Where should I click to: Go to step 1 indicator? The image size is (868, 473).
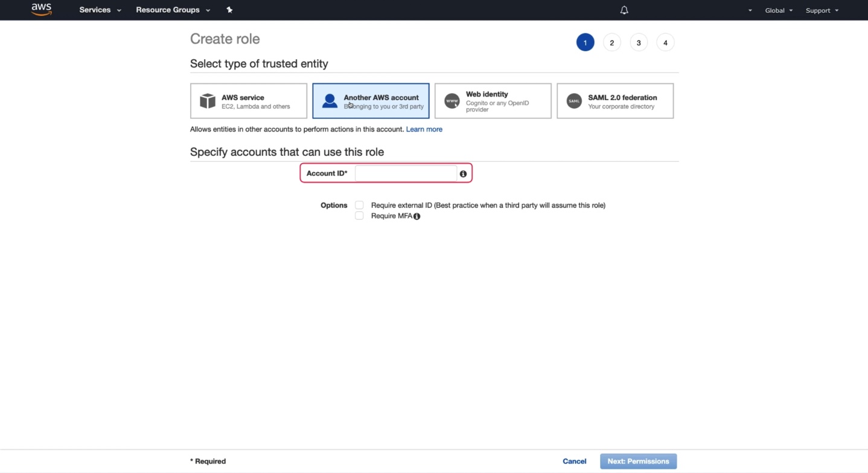click(585, 42)
